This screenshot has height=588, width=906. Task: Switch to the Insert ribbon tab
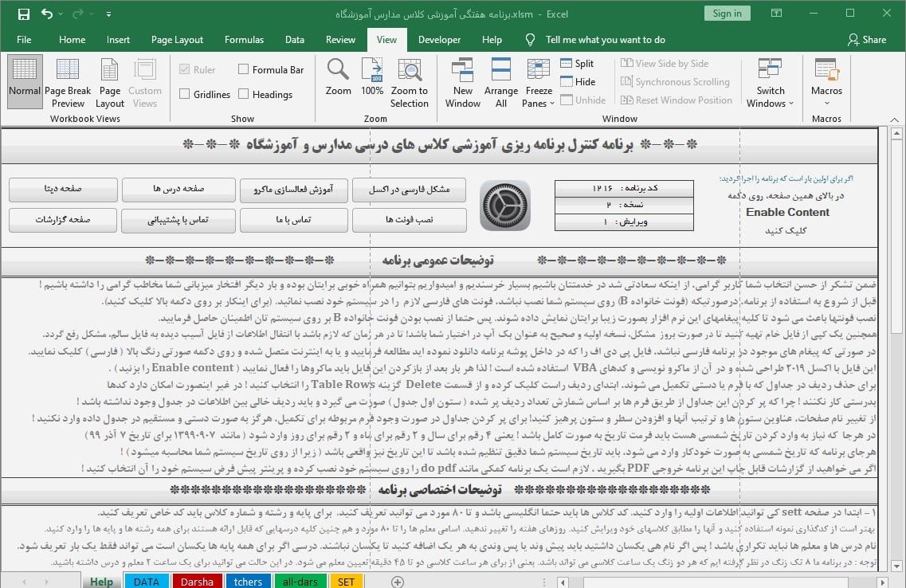pyautogui.click(x=118, y=40)
